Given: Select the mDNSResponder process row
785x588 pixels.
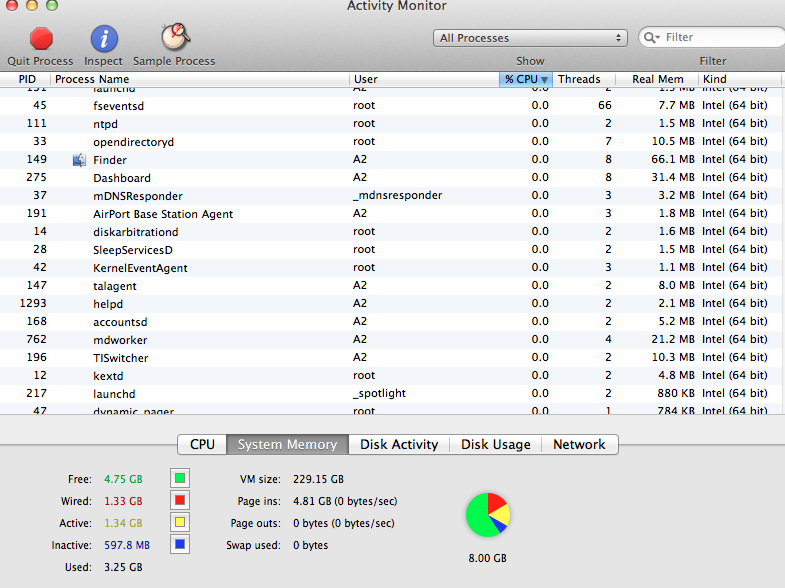Looking at the screenshot, I should (x=392, y=196).
